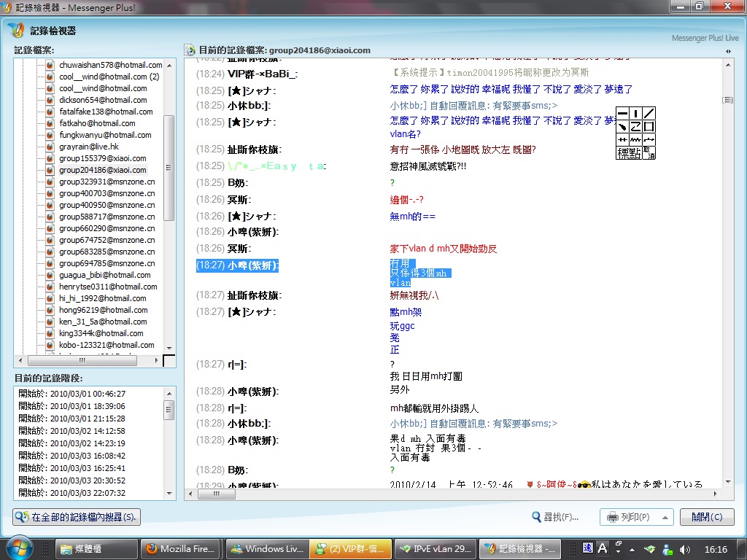Click the vertical stroke key in IME pad
The height and width of the screenshot is (560, 747).
click(635, 113)
